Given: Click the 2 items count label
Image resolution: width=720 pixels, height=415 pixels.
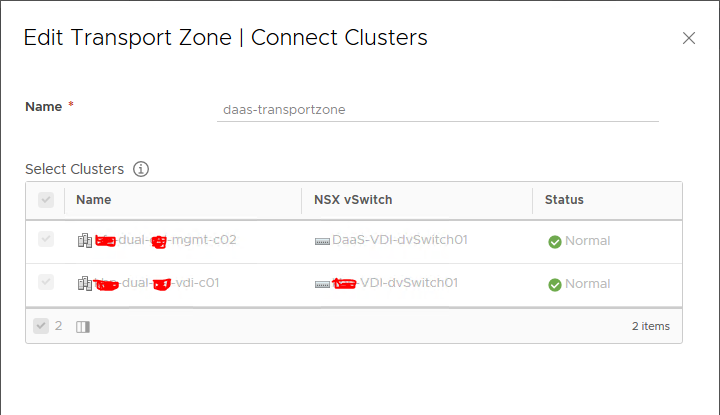Looking at the screenshot, I should pos(651,326).
